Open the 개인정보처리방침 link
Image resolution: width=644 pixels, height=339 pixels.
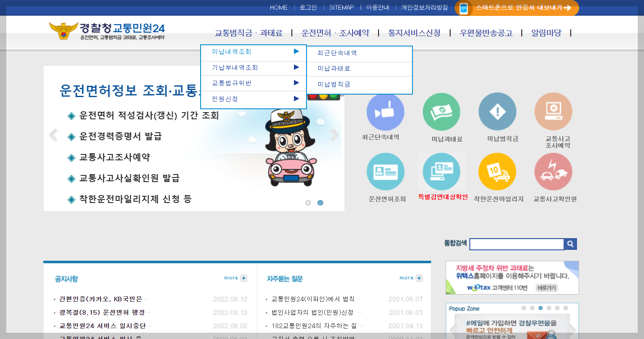(x=425, y=8)
